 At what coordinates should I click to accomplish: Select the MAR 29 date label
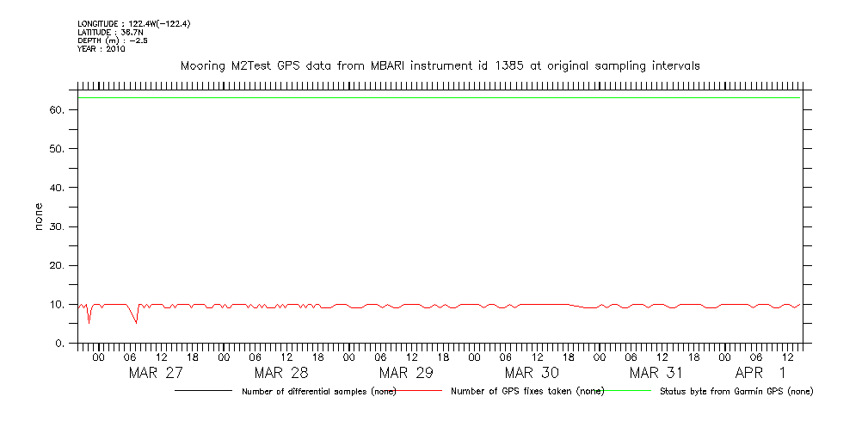406,373
